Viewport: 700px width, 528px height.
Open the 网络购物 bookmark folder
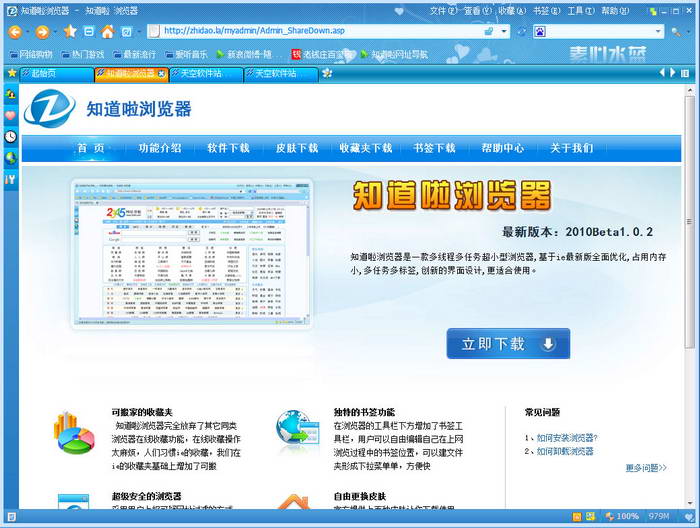pos(30,54)
